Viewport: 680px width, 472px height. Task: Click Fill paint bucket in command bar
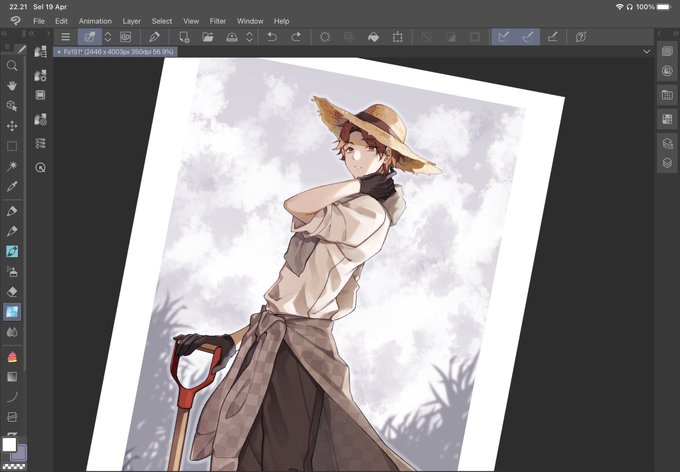click(373, 37)
